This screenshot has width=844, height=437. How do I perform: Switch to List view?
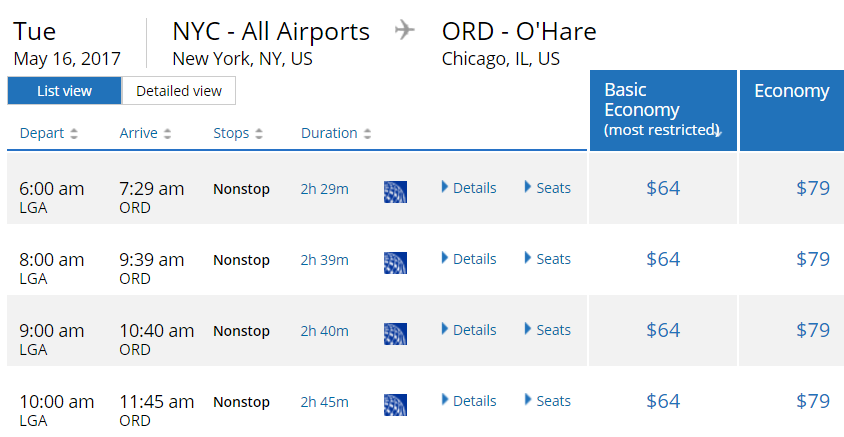tap(65, 90)
